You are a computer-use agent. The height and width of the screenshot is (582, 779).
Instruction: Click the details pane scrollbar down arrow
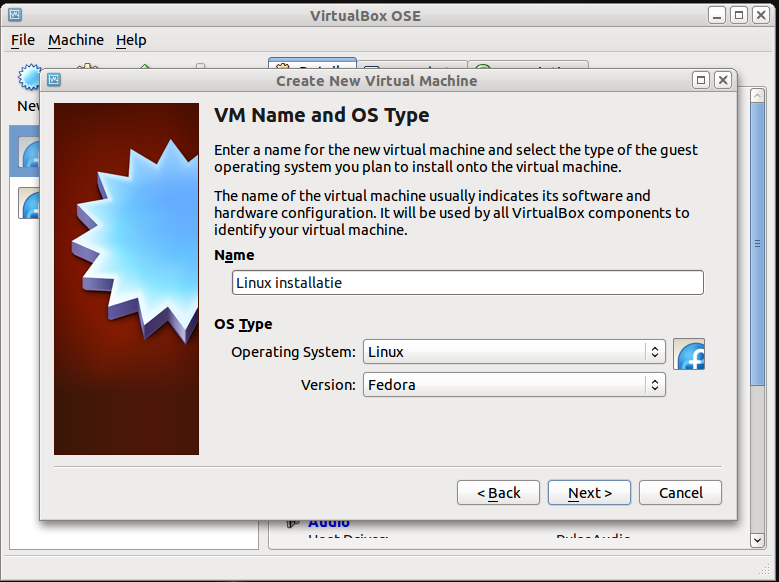click(x=757, y=540)
